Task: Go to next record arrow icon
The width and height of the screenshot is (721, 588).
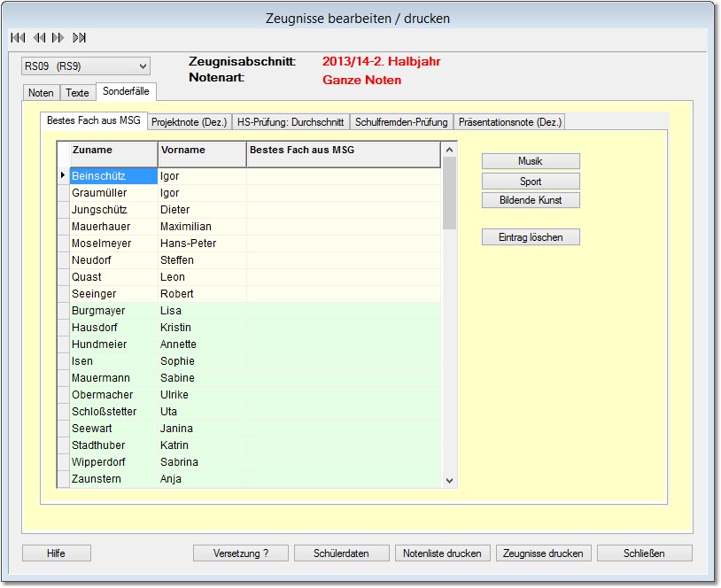Action: pos(58,37)
